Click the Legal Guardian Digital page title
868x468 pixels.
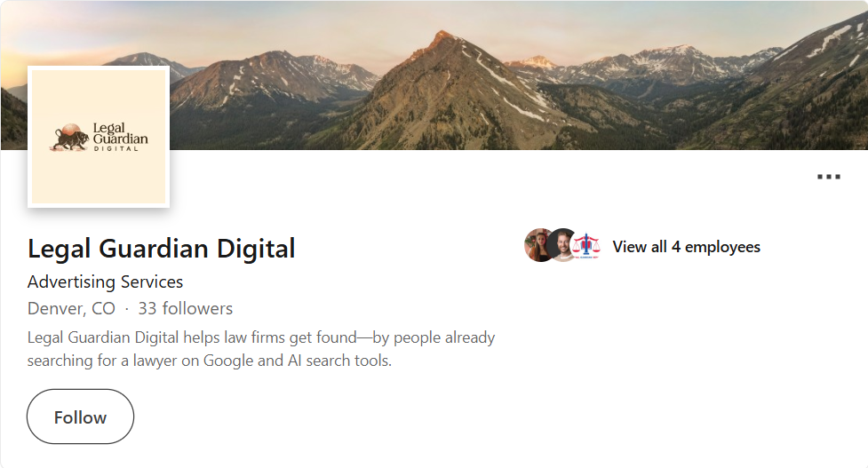pyautogui.click(x=161, y=248)
